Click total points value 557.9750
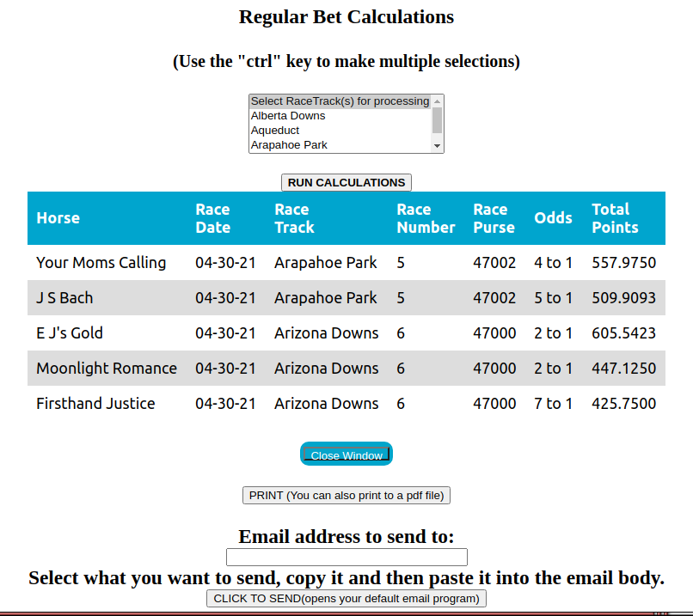This screenshot has height=616, width=693. 623,262
